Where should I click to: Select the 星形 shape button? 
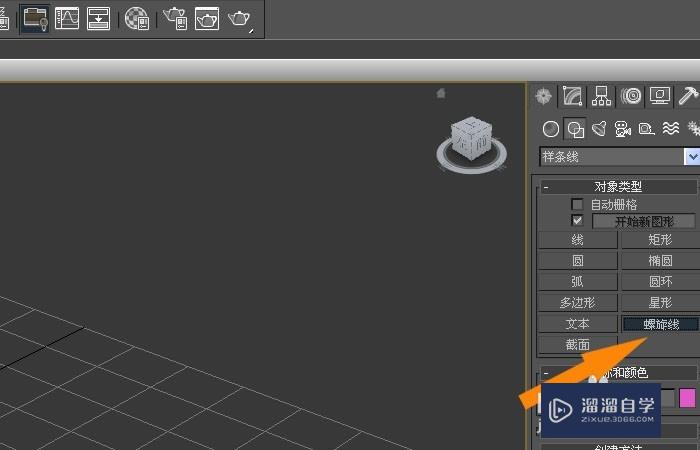[x=660, y=303]
